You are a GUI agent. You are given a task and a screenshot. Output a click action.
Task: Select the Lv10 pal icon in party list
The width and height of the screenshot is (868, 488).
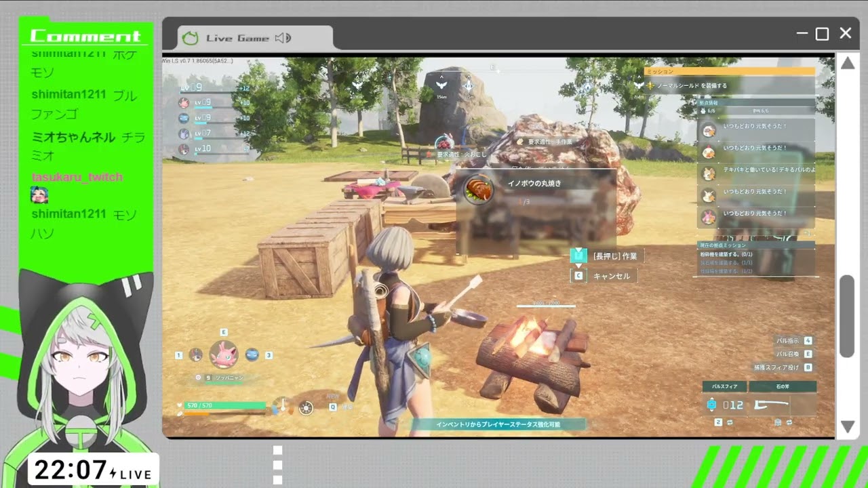183,149
